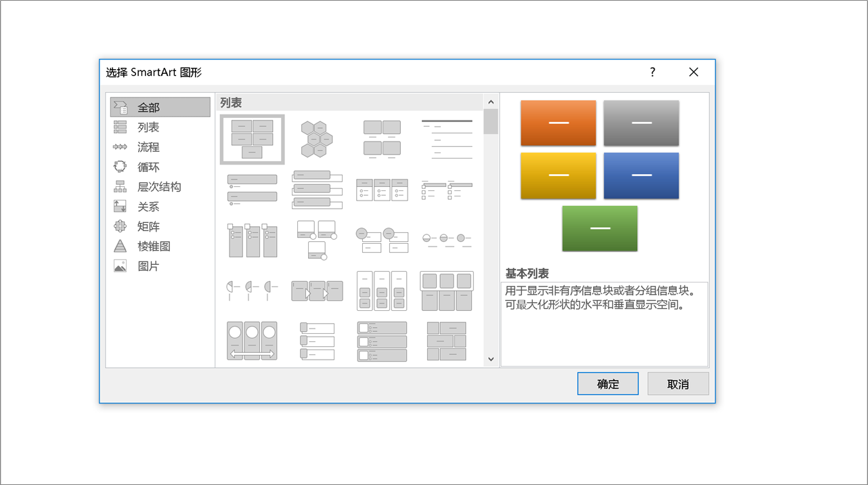Open the 层次结构 category
Image resolution: width=868 pixels, height=485 pixels.
coord(160,187)
